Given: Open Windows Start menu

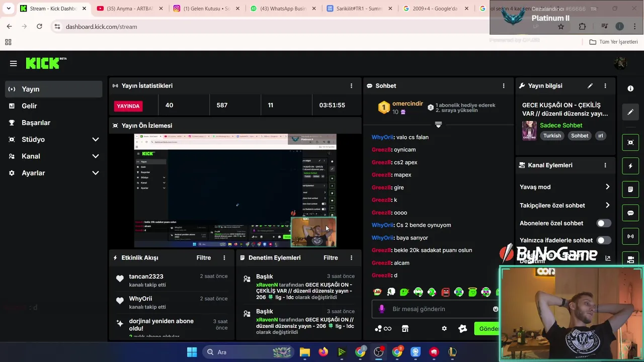Looking at the screenshot, I should point(192,352).
